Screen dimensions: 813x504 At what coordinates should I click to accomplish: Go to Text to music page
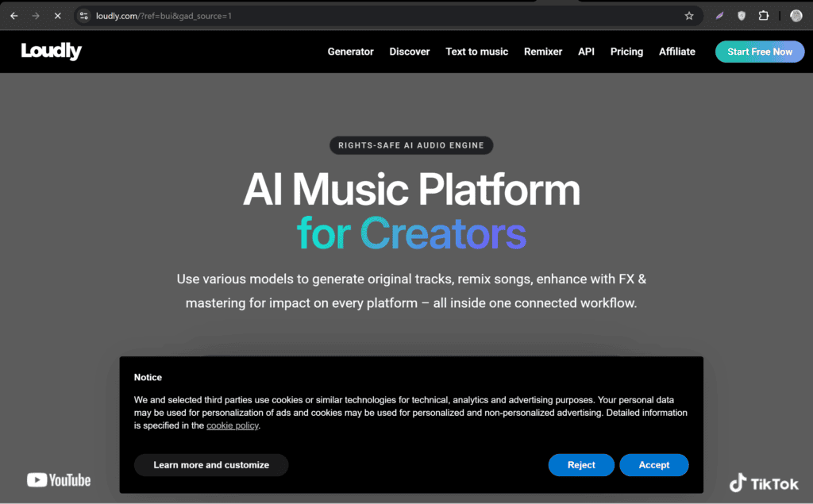[477, 52]
